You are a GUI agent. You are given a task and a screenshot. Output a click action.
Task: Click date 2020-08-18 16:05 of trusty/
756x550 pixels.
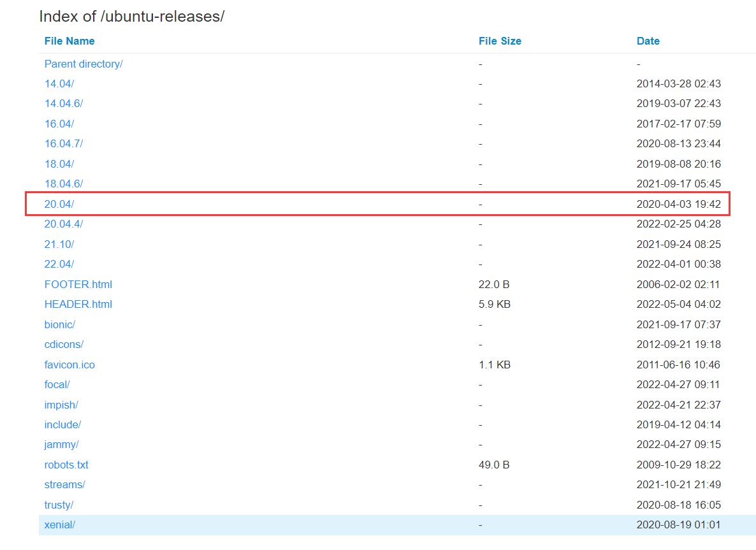point(678,505)
